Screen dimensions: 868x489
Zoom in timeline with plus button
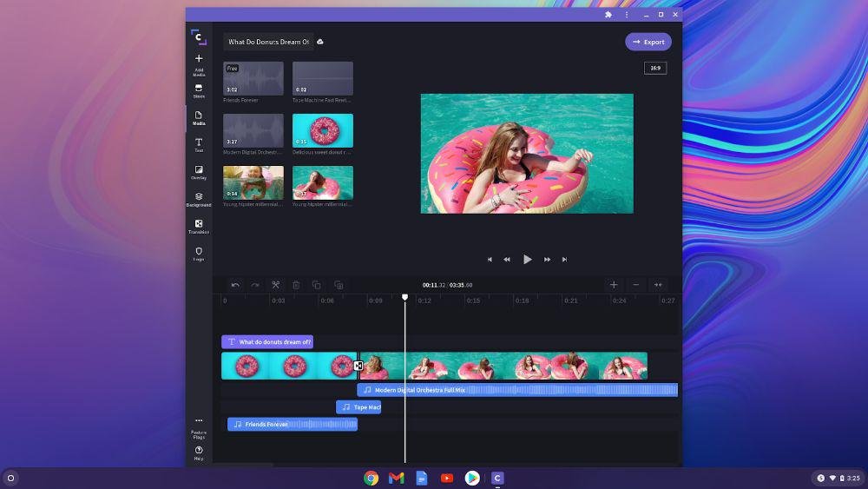pos(614,285)
